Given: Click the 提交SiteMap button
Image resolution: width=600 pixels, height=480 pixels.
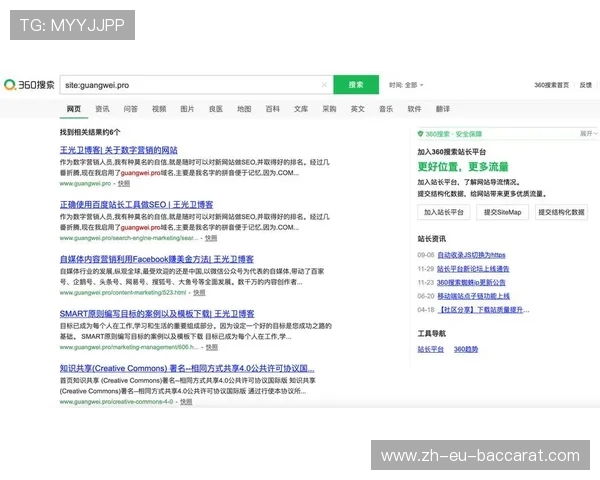Looking at the screenshot, I should tap(502, 212).
